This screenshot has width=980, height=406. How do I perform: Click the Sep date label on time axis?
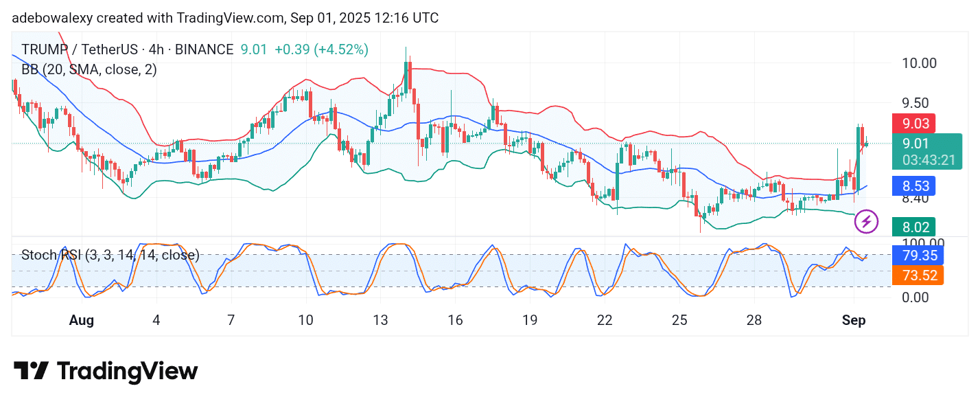coord(854,320)
